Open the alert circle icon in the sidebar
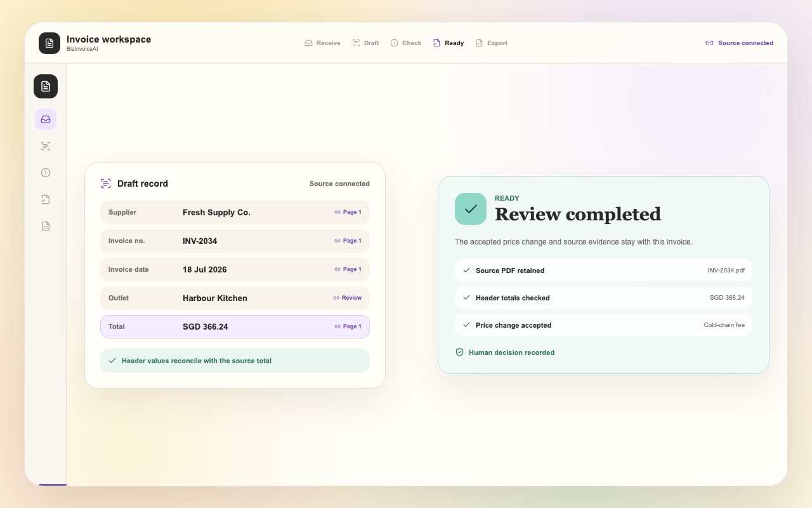812x508 pixels. click(x=46, y=173)
